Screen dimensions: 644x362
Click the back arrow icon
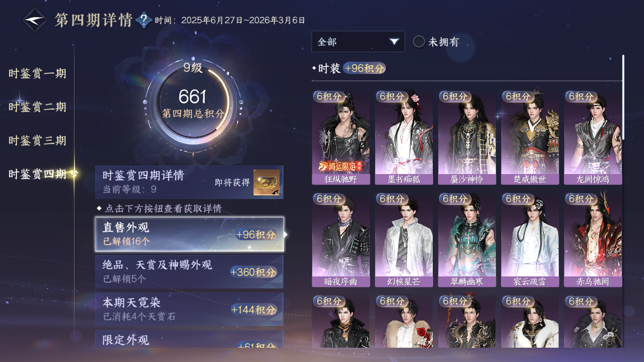[35, 20]
